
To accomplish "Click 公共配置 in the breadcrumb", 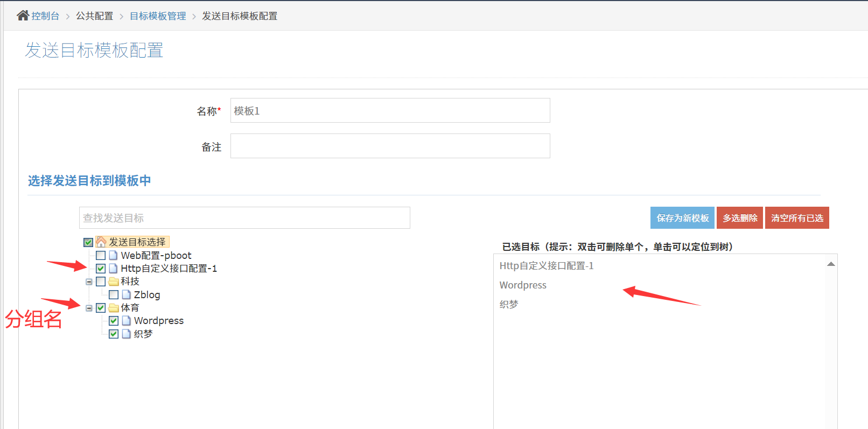I will point(95,16).
